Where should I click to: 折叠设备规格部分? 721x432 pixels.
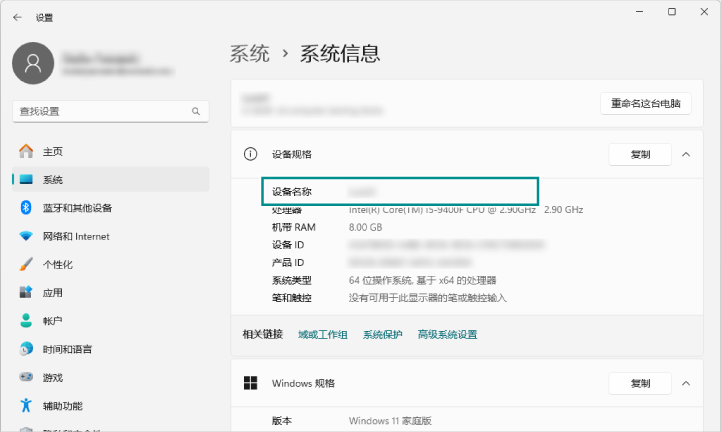pyautogui.click(x=686, y=154)
